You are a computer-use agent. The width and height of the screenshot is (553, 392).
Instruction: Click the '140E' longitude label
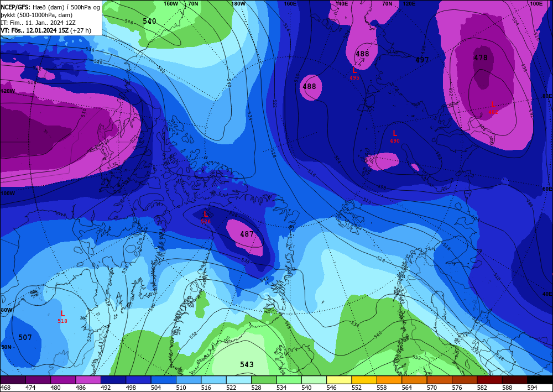point(341,3)
